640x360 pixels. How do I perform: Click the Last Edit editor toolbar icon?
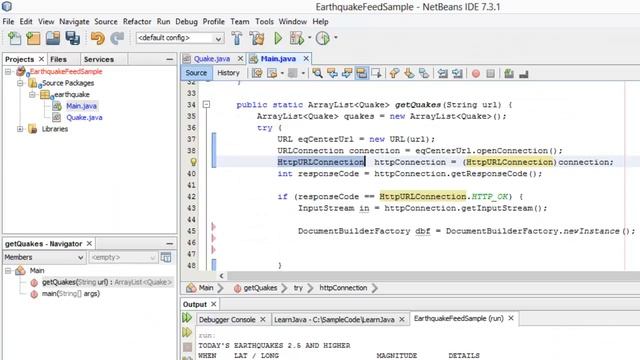coord(257,73)
